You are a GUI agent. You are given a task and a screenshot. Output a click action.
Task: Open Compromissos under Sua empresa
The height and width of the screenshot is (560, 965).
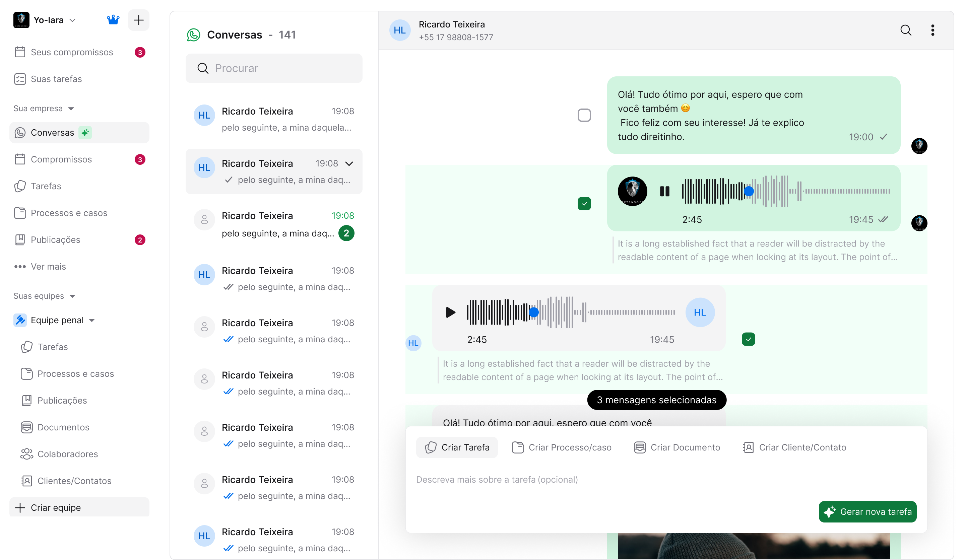click(x=79, y=159)
